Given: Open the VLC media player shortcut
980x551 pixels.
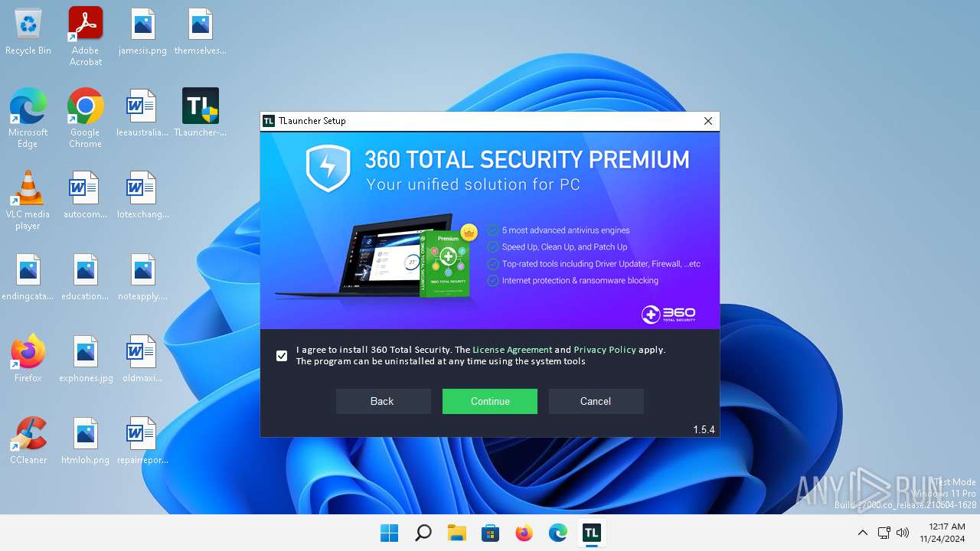Looking at the screenshot, I should click(28, 201).
